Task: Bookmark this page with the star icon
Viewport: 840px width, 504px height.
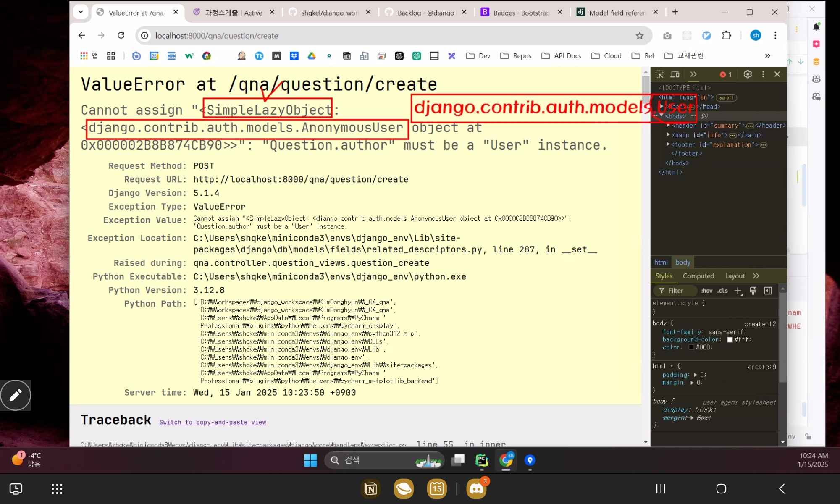Action: pyautogui.click(x=639, y=36)
